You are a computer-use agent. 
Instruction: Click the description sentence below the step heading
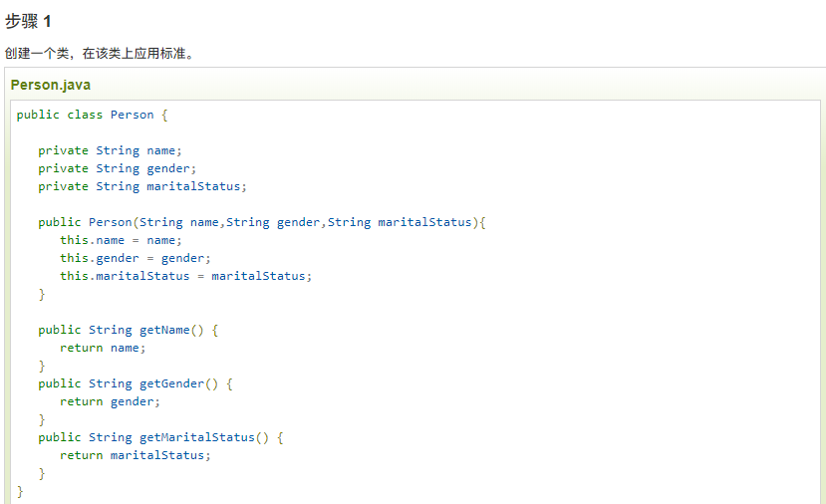click(99, 53)
